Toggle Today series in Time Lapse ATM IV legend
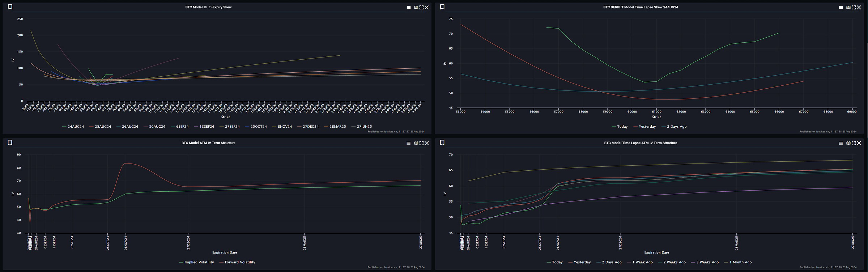The height and width of the screenshot is (272, 868). [554, 262]
